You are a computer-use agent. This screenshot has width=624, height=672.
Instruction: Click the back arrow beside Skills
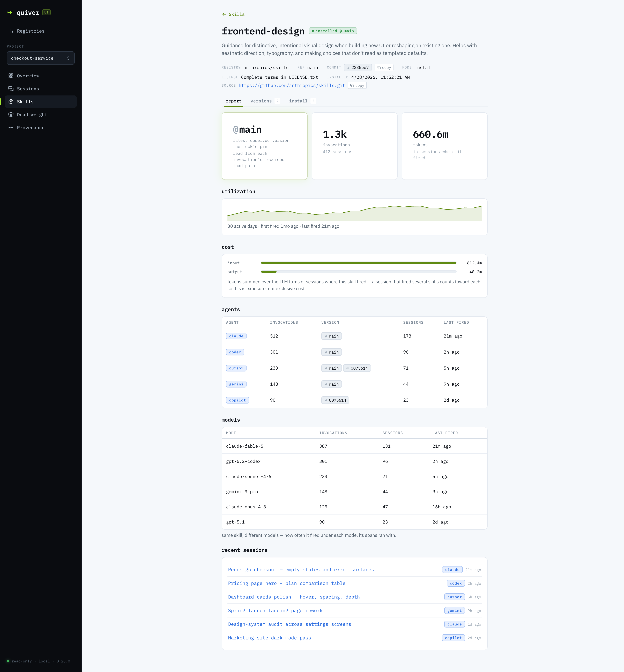(x=224, y=14)
